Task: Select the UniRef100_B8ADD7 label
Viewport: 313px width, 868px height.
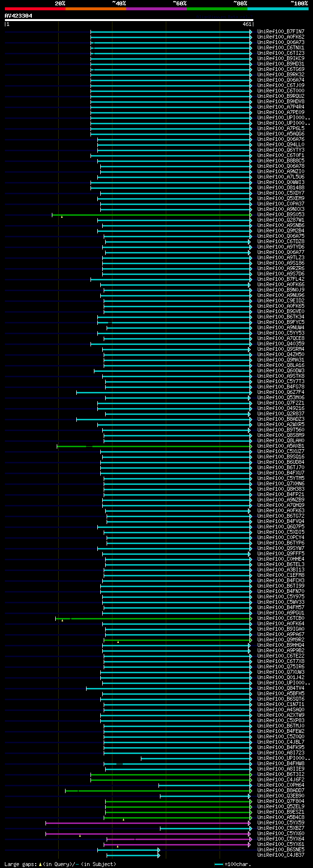Action: (x=281, y=791)
